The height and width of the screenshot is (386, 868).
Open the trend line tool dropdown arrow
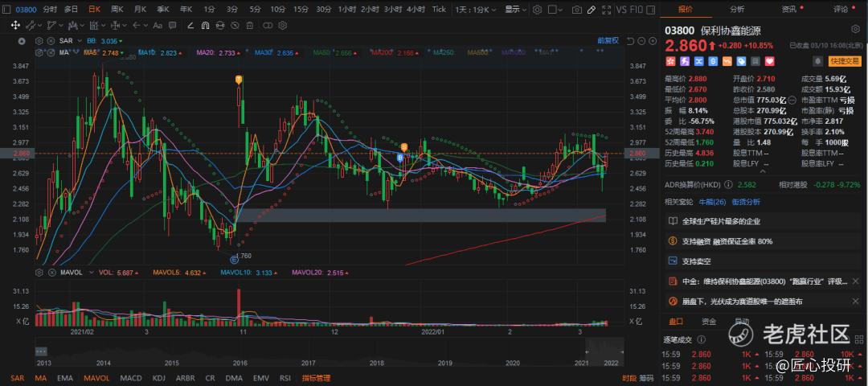coord(40,25)
